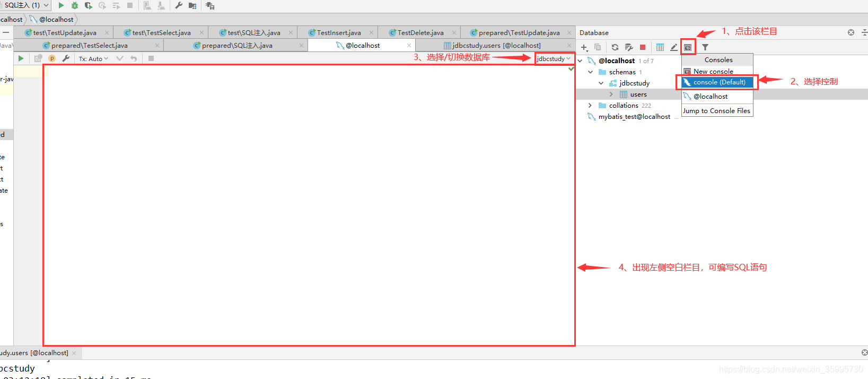Run the SQL注入 configuration
Screen dimensions: 868x379
click(x=61, y=5)
